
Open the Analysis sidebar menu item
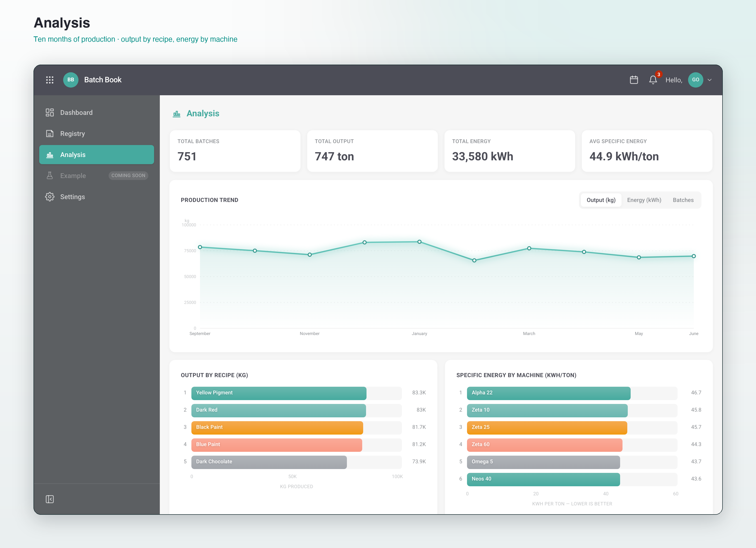(x=97, y=155)
